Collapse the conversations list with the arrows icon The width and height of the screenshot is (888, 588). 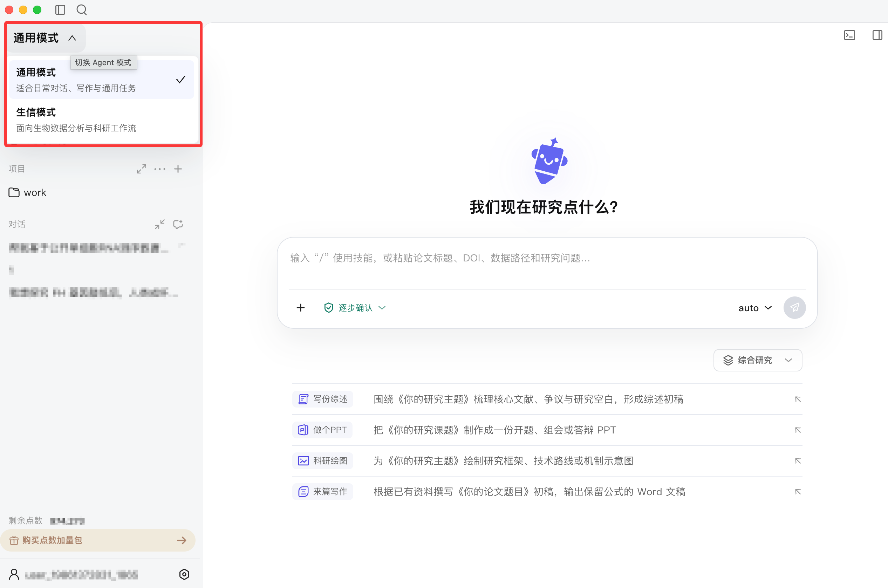pos(160,224)
